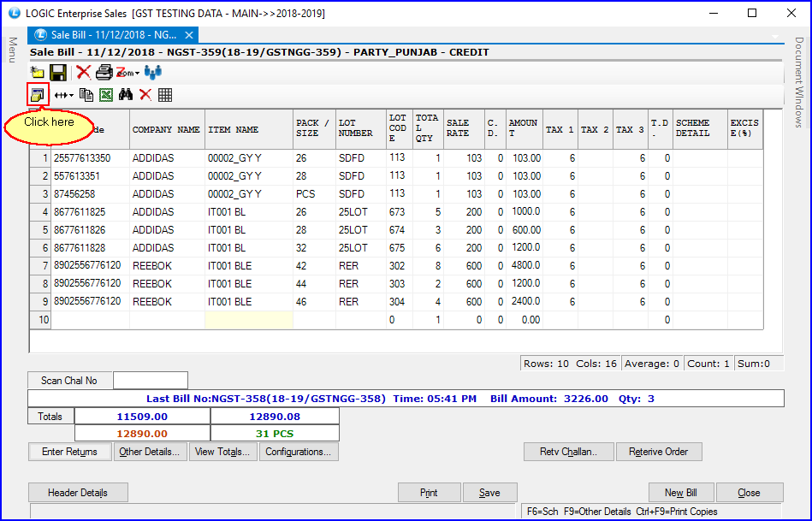Click the EXCISE(%) column header
Screen dimensions: 812x521
click(745, 129)
